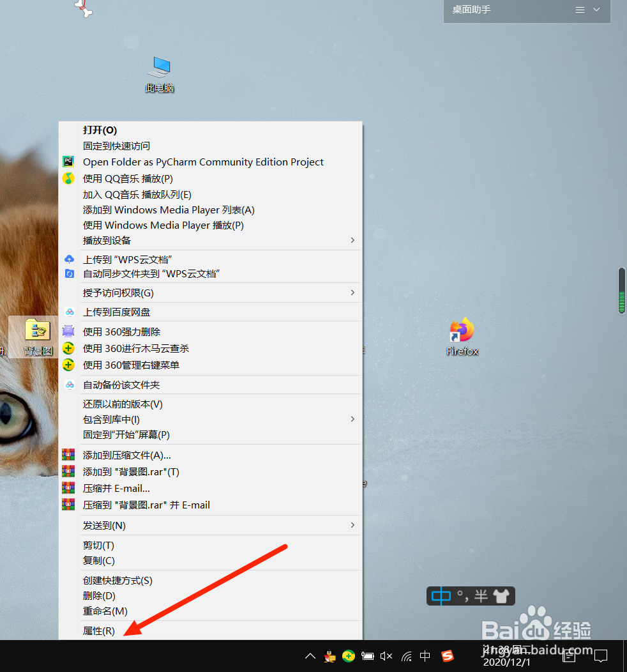Click the WinRAR icon beside 添加到压缩文件
The width and height of the screenshot is (627, 672).
[x=68, y=454]
